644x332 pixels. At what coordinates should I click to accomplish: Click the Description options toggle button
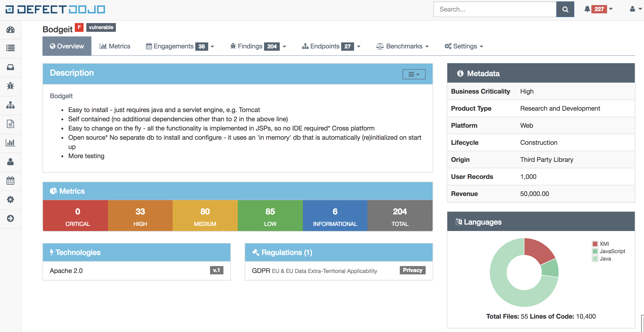[413, 74]
